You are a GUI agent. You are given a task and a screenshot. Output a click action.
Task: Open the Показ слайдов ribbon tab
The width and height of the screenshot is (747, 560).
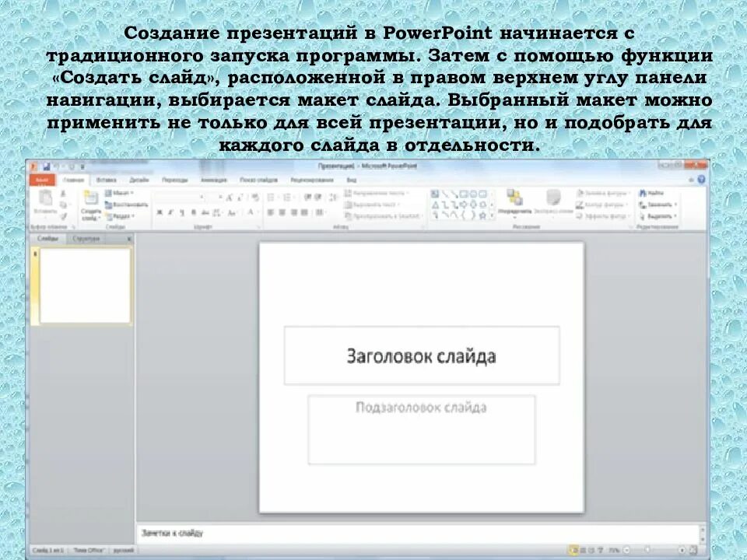[258, 180]
